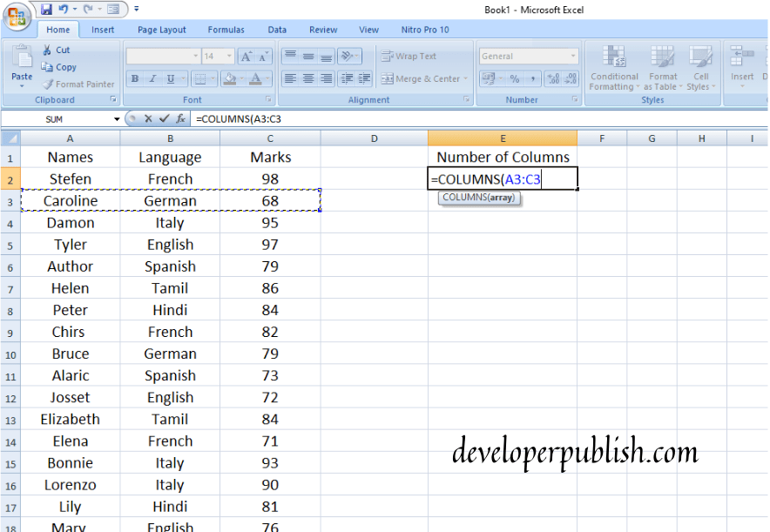
Task: Switch to the Formulas ribbon tab
Action: pyautogui.click(x=226, y=29)
